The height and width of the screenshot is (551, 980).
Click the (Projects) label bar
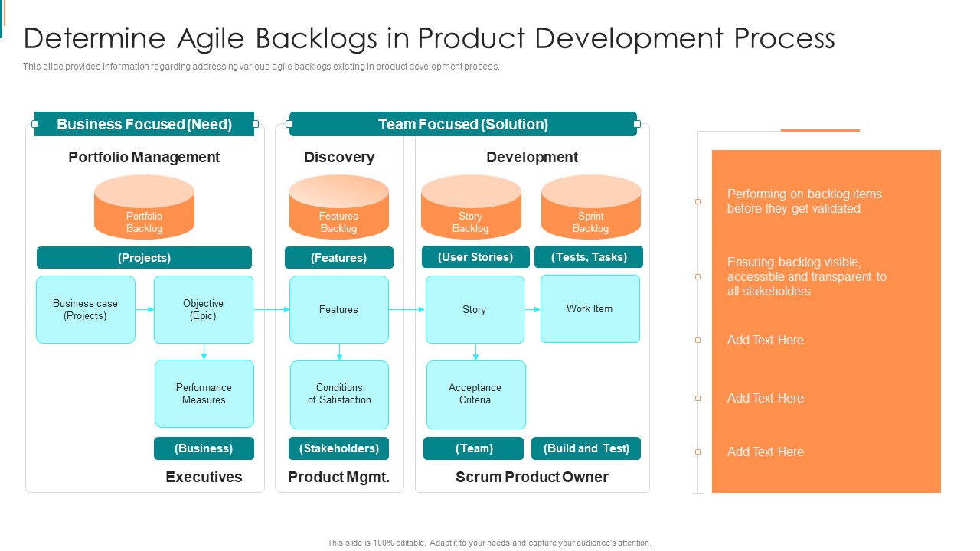(144, 258)
